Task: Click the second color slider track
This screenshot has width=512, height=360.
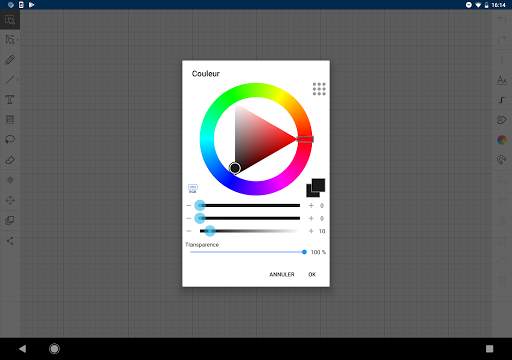Action: click(250, 218)
